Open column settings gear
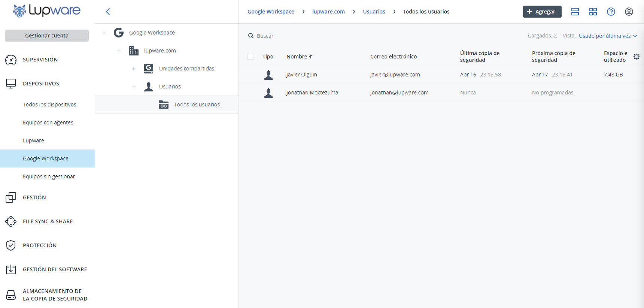The image size is (644, 308). (637, 57)
